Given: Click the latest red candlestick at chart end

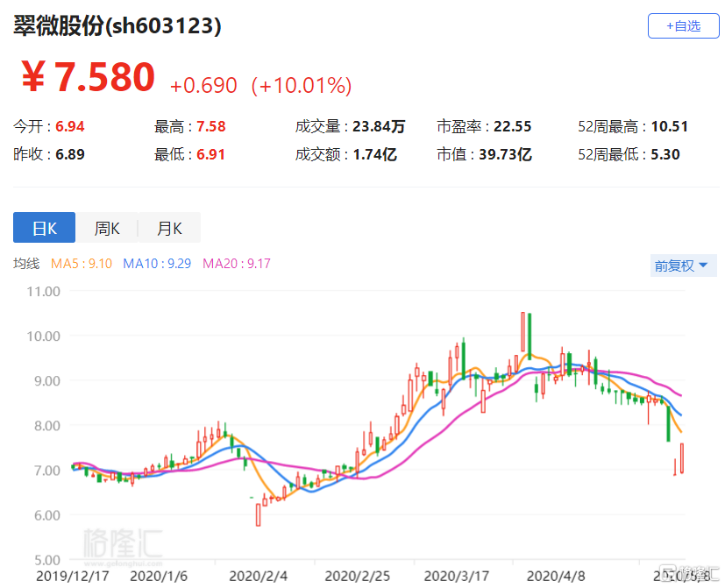Looking at the screenshot, I should [681, 457].
